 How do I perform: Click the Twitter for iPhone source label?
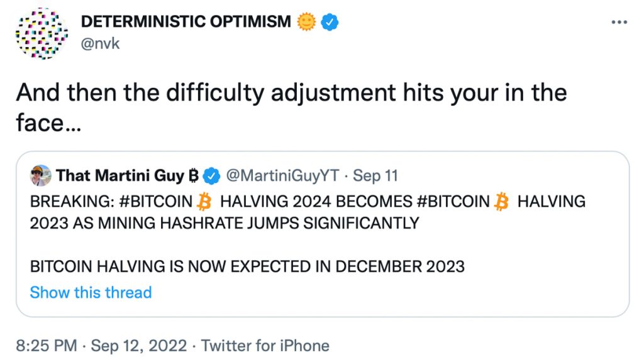click(x=265, y=345)
